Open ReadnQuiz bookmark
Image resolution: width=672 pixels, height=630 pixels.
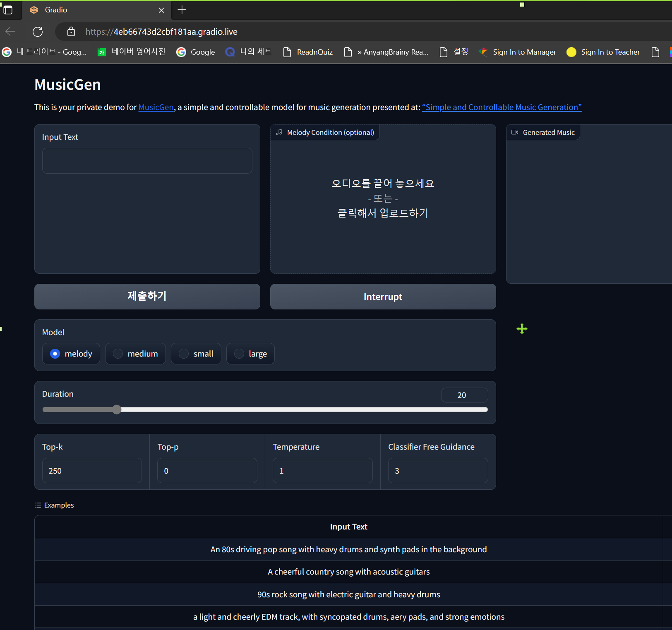[308, 52]
